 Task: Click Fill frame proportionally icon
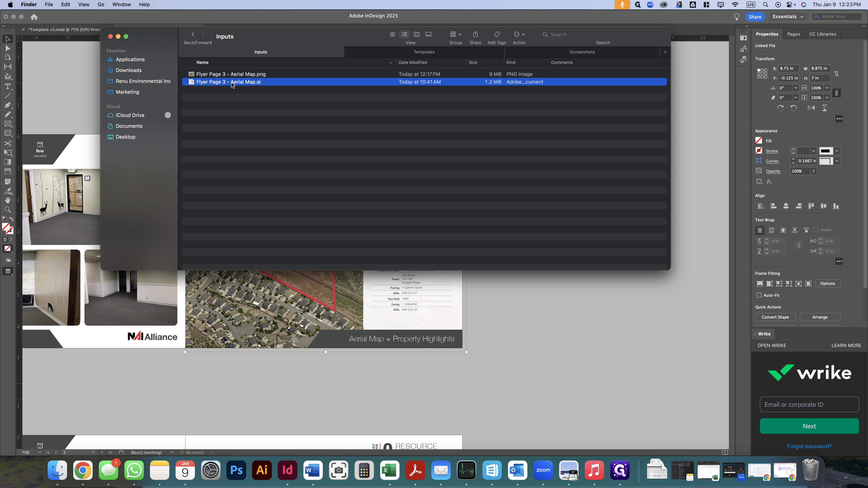(x=760, y=284)
